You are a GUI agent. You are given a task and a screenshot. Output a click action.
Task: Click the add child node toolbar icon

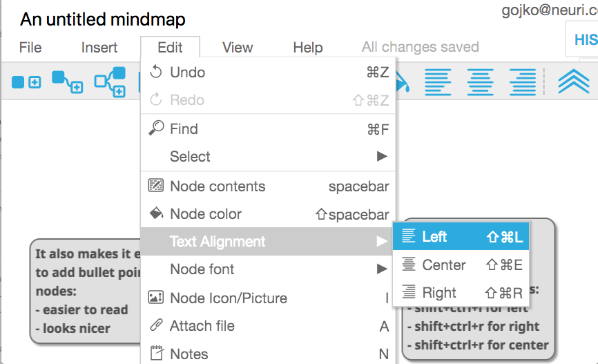coord(67,82)
